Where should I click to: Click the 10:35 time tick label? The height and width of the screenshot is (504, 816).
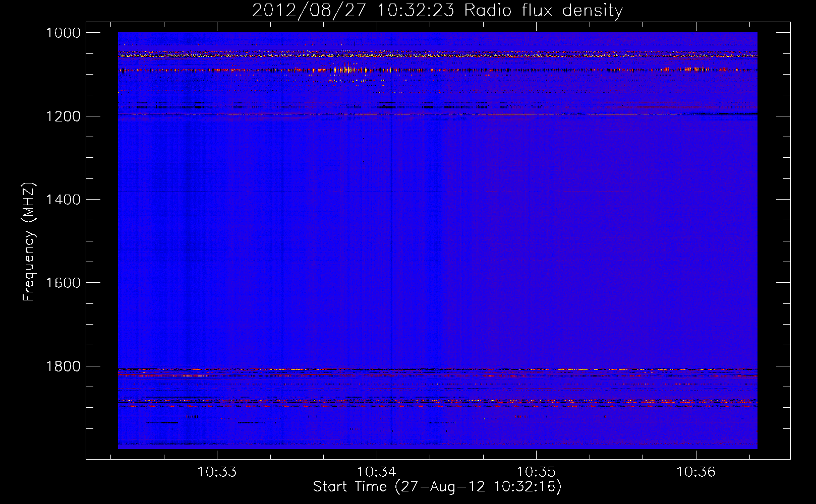coord(536,472)
